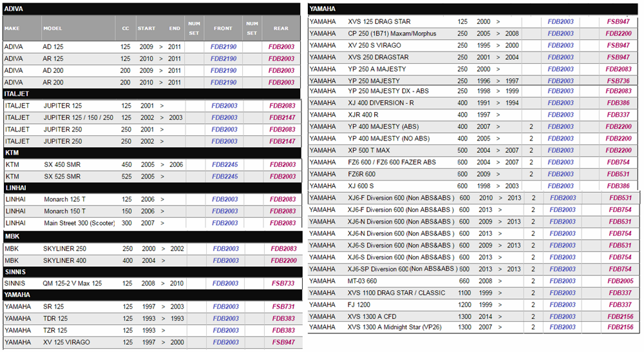
Task: Click the FRONT column header
Action: 223,28
